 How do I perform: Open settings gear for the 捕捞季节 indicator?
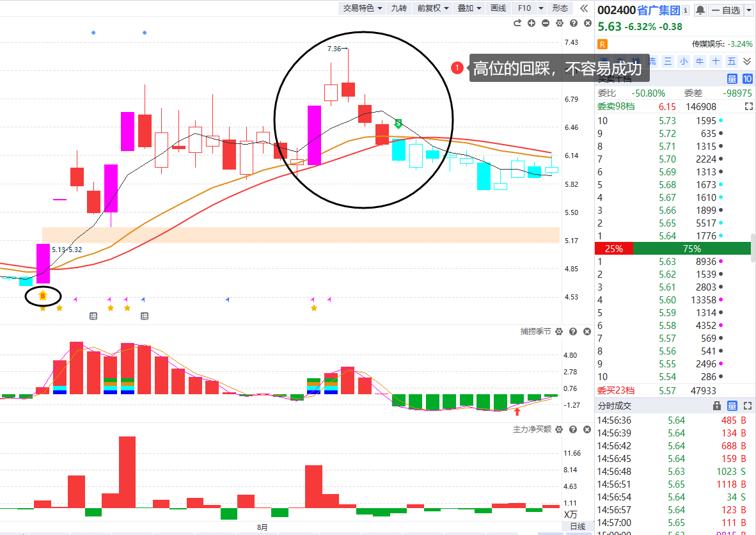pyautogui.click(x=559, y=331)
